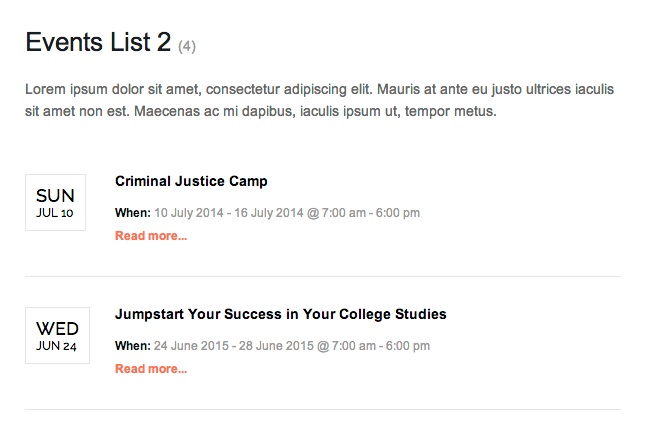The height and width of the screenshot is (430, 646).
Task: Click the WED day label in date box
Action: pyautogui.click(x=57, y=328)
